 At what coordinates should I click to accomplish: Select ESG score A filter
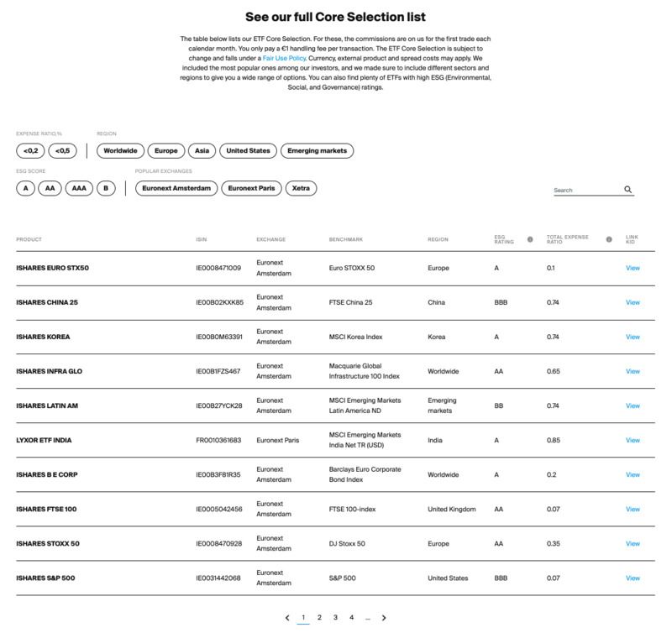26,188
